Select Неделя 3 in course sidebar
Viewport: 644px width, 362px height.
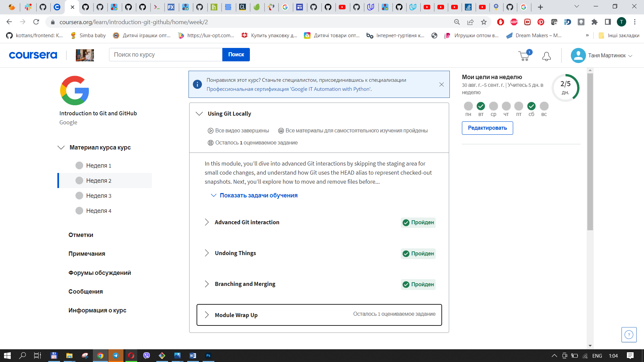coord(99,196)
